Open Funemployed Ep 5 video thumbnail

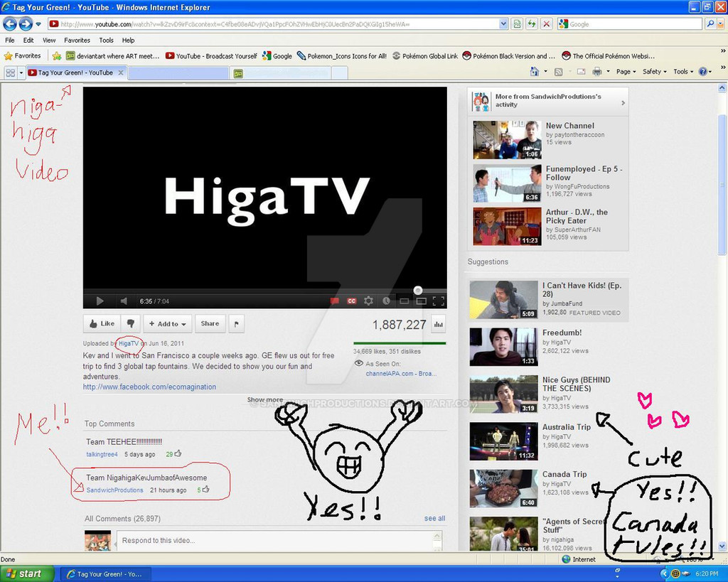point(507,183)
